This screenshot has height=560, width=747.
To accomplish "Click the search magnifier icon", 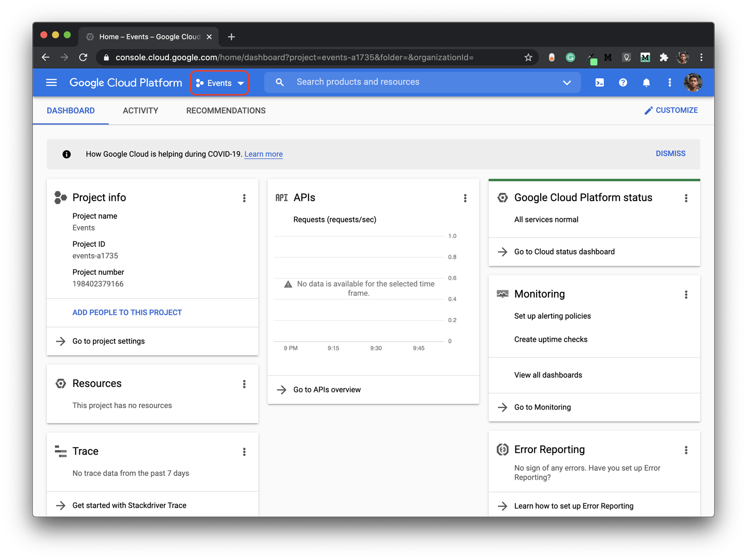I will coord(279,82).
